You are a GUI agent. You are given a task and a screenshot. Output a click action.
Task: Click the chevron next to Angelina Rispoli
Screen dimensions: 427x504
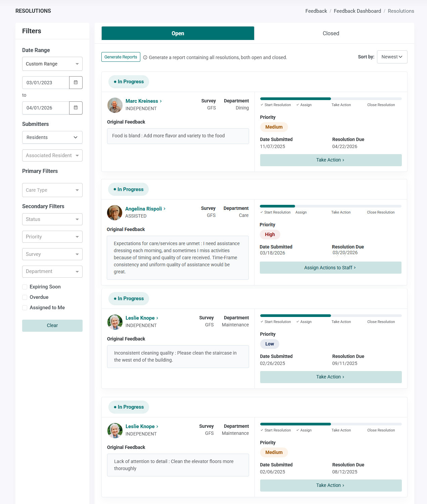[x=164, y=209]
